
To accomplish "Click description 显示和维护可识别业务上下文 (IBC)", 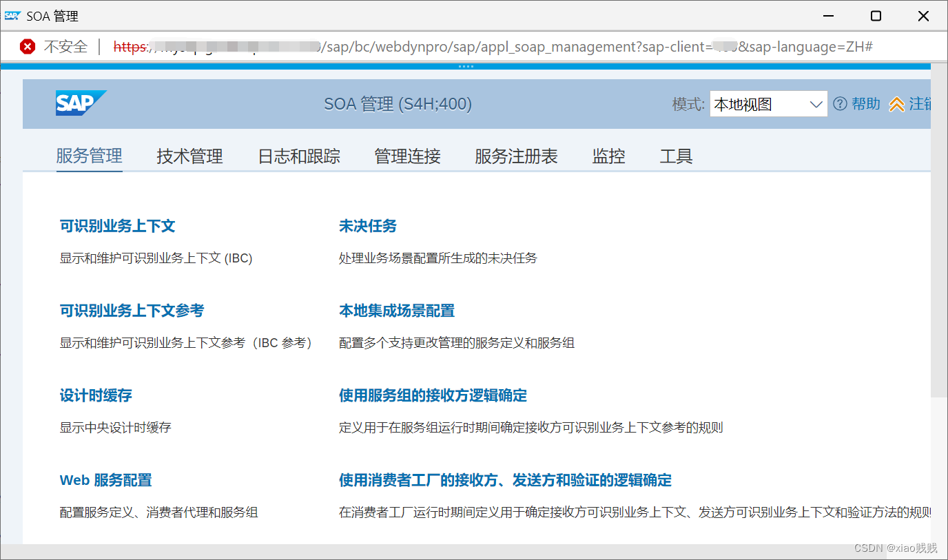I will point(156,258).
